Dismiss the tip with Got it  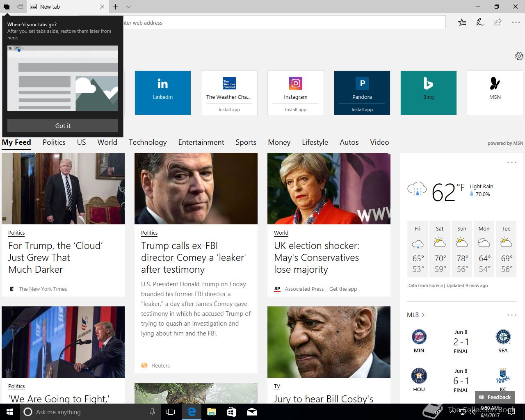tap(63, 126)
